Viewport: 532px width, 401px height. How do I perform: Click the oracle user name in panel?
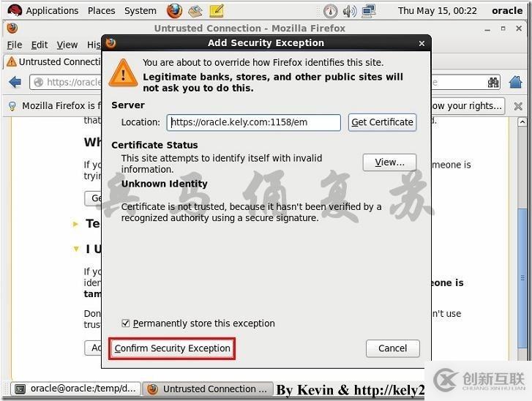tap(507, 11)
